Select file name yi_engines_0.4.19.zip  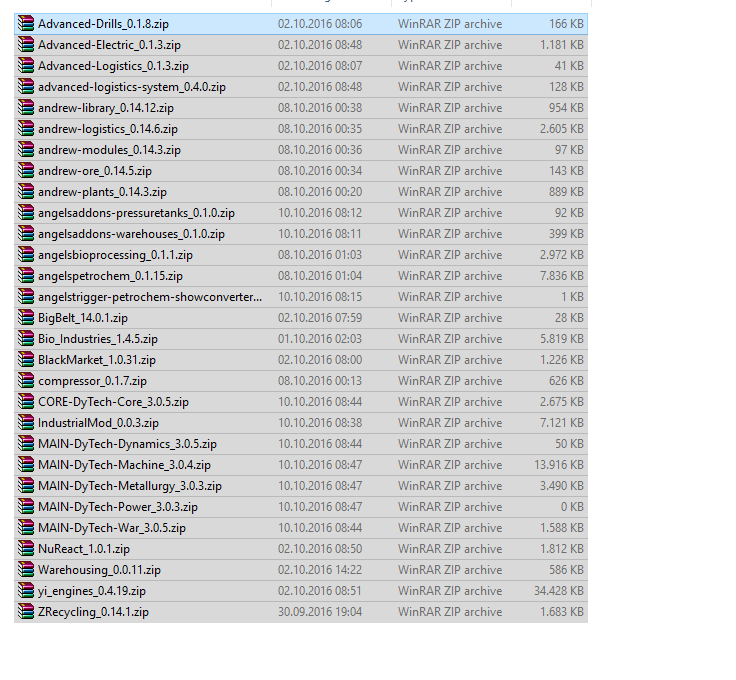[x=92, y=591]
